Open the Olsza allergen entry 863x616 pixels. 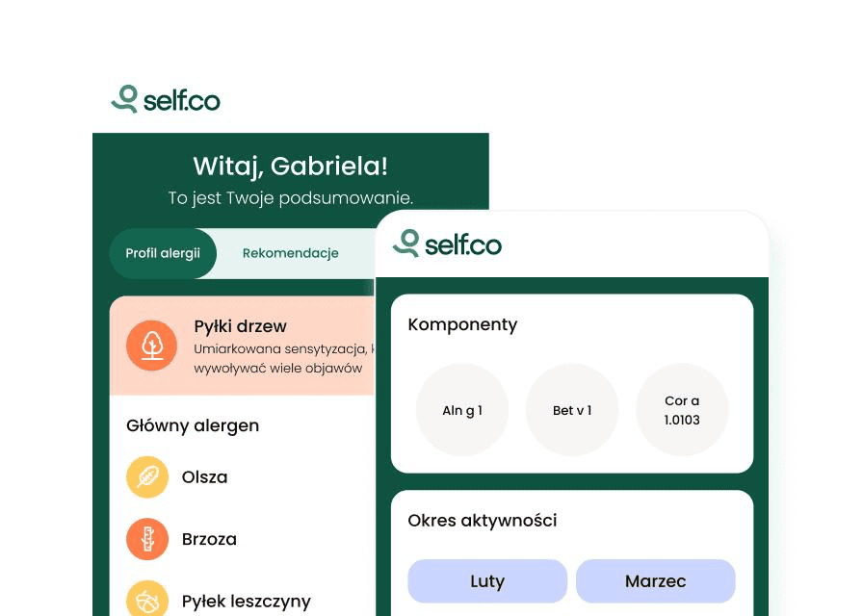[205, 477]
